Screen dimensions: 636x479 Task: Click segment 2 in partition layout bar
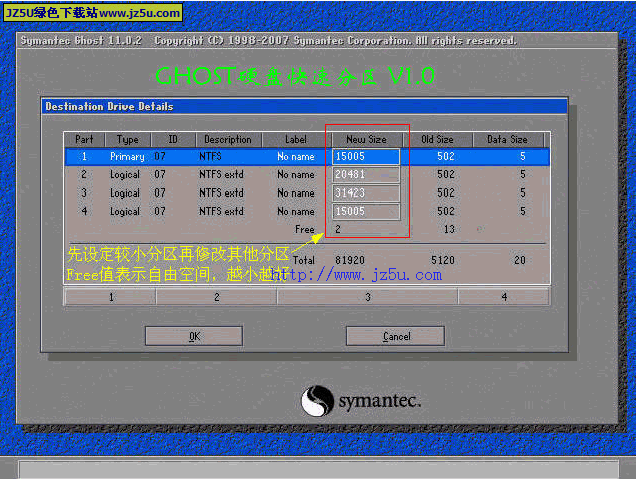217,297
